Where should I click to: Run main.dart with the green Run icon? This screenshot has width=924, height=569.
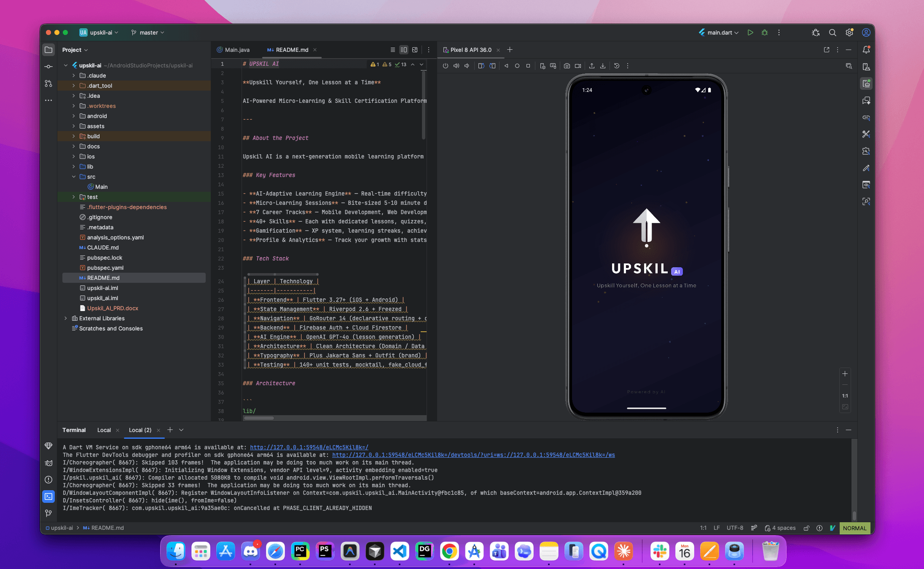[x=750, y=32]
